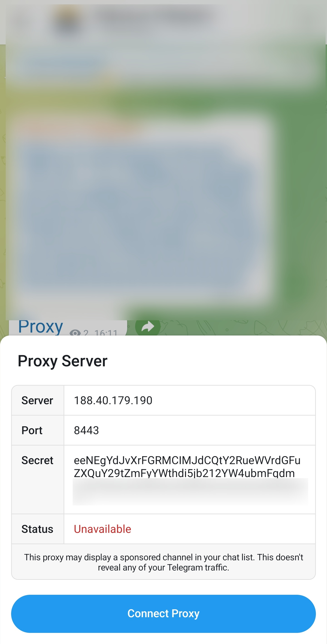Image resolution: width=327 pixels, height=644 pixels.
Task: Tap the Secret key text
Action: pos(187,467)
